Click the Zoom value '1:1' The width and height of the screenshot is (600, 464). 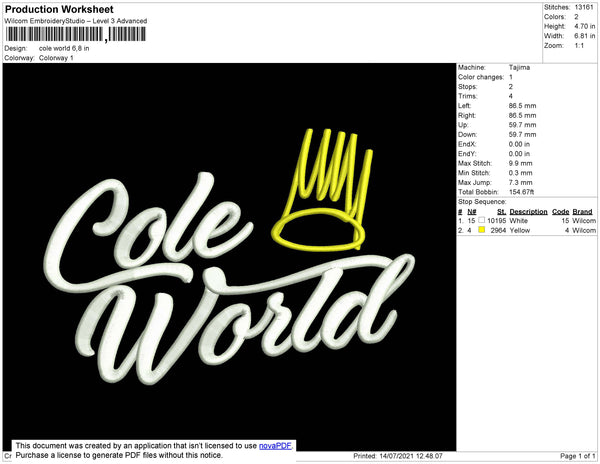coord(579,46)
